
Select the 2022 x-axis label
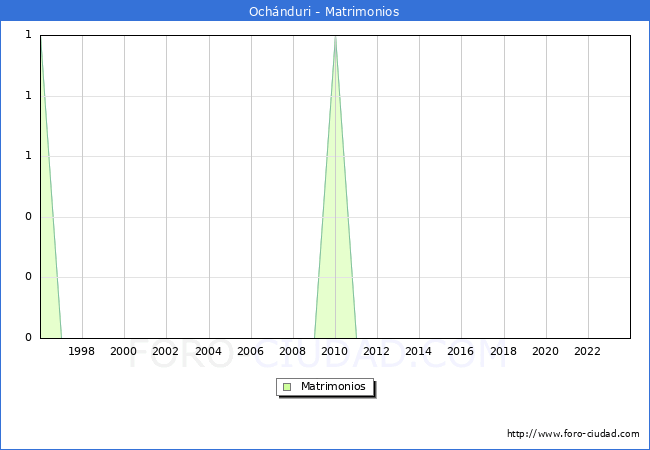(588, 351)
